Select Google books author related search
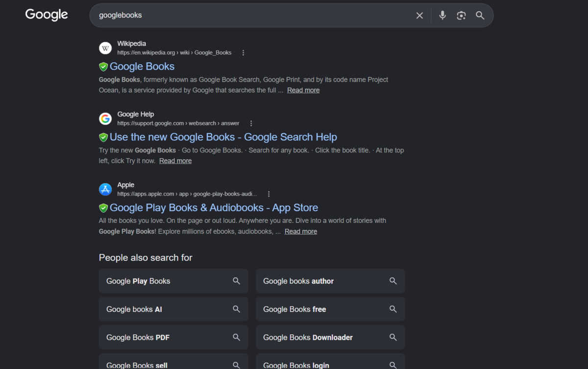This screenshot has width=588, height=369. pyautogui.click(x=330, y=281)
